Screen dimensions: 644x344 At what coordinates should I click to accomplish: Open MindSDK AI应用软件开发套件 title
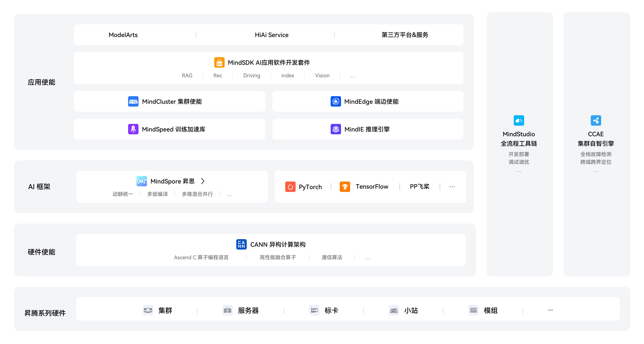[269, 62]
